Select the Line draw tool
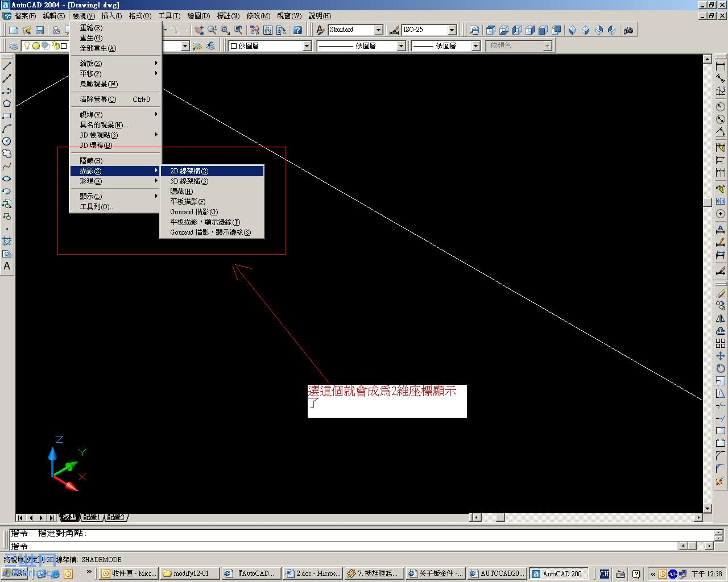The width and height of the screenshot is (728, 582). (7, 66)
